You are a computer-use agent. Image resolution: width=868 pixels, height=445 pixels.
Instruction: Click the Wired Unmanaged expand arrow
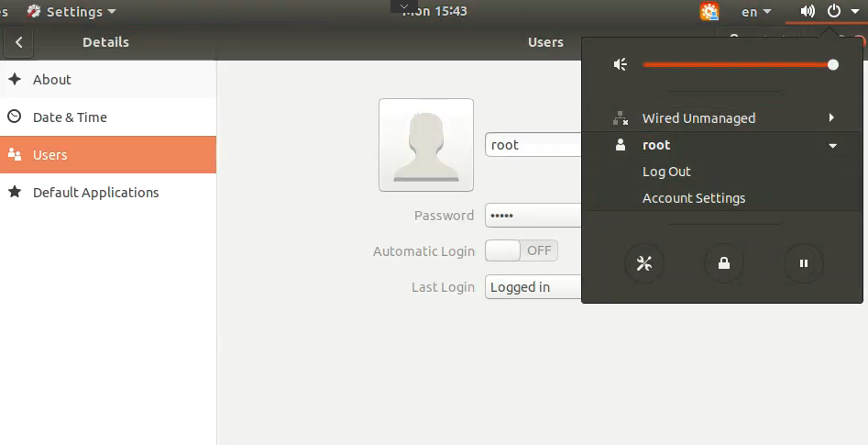point(831,117)
